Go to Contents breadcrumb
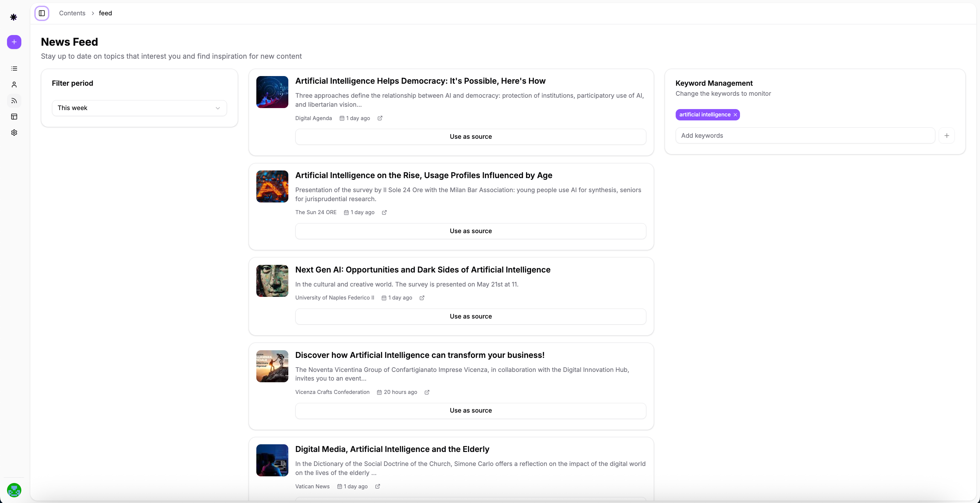 [x=72, y=13]
